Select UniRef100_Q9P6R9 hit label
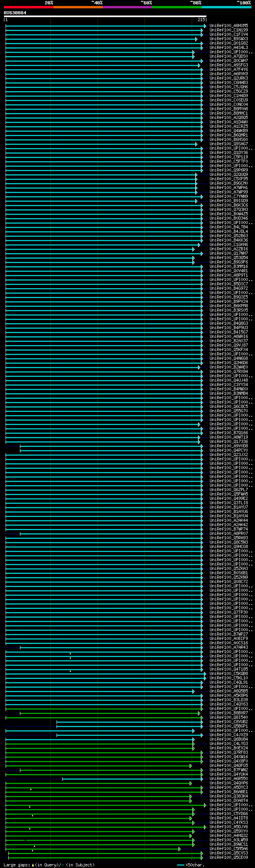 [x=229, y=170]
